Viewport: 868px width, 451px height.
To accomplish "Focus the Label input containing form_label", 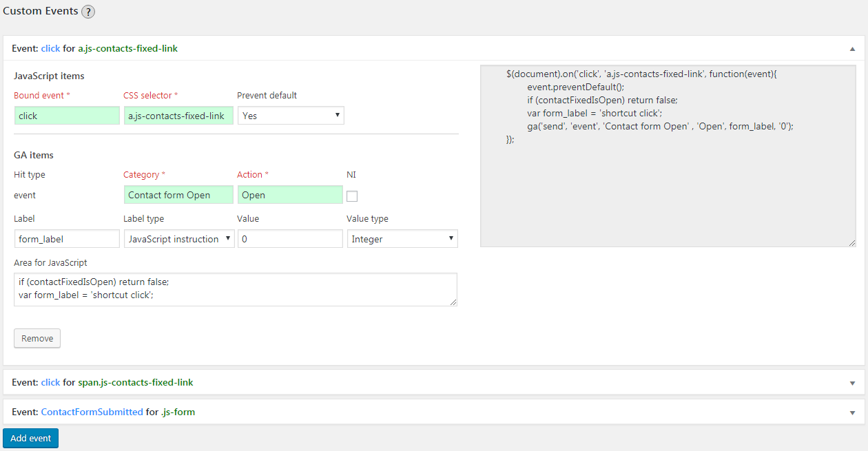I will click(67, 239).
